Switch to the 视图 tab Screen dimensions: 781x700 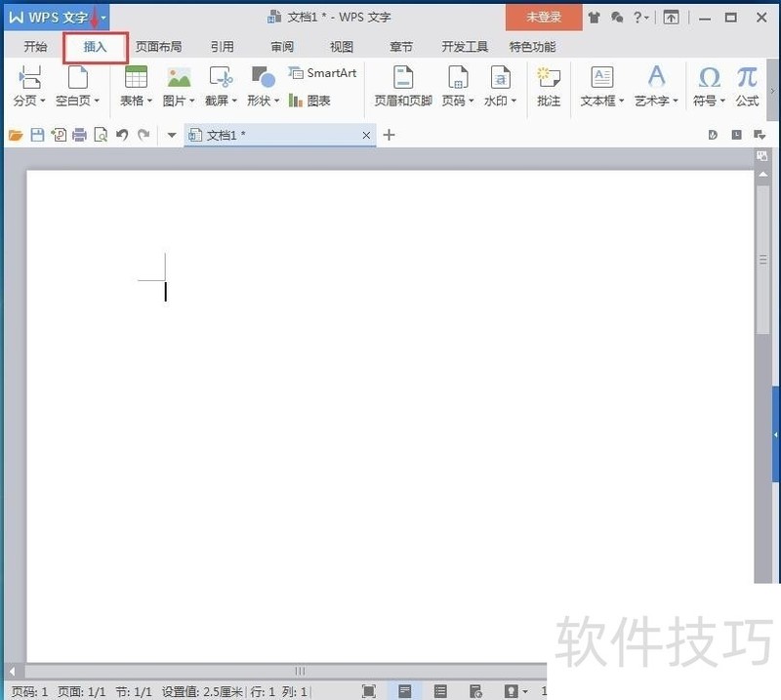342,47
